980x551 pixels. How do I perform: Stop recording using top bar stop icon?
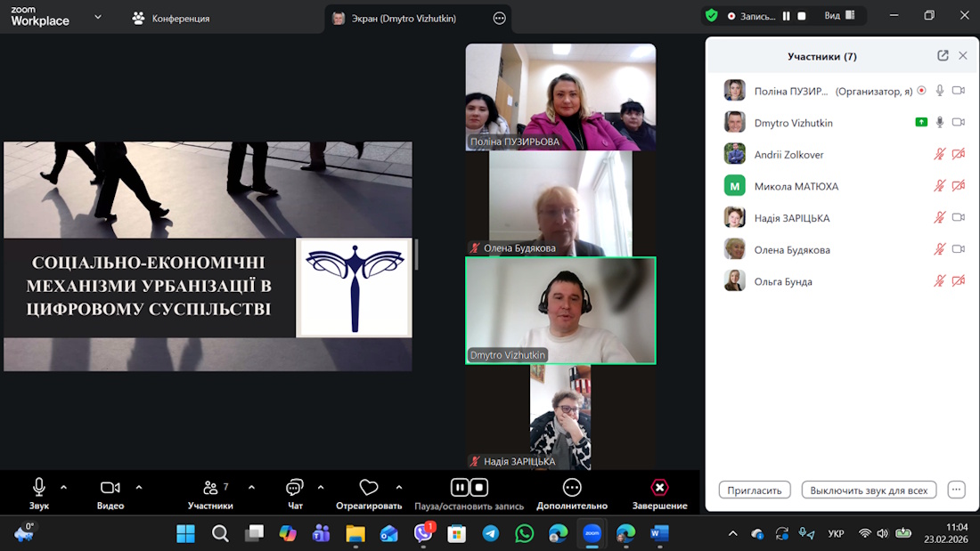pyautogui.click(x=802, y=16)
